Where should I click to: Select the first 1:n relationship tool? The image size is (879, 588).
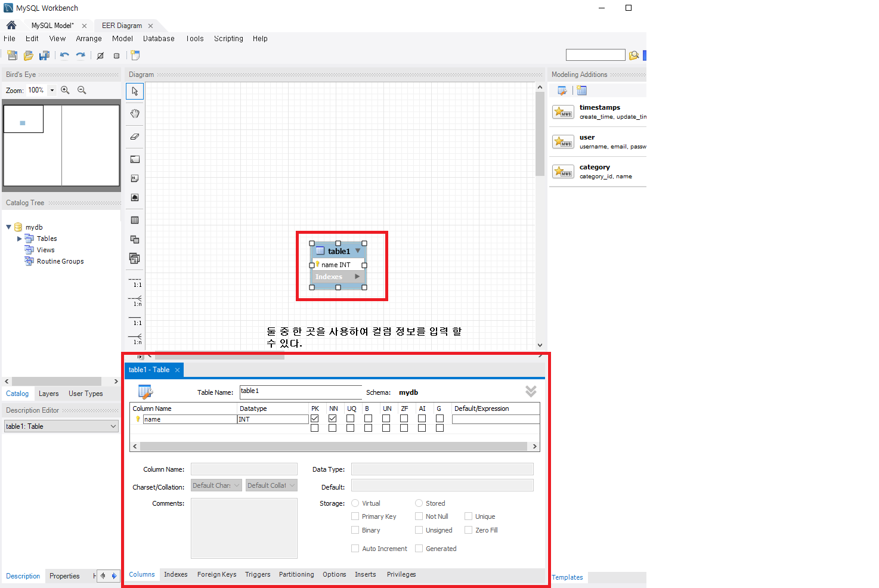click(135, 301)
